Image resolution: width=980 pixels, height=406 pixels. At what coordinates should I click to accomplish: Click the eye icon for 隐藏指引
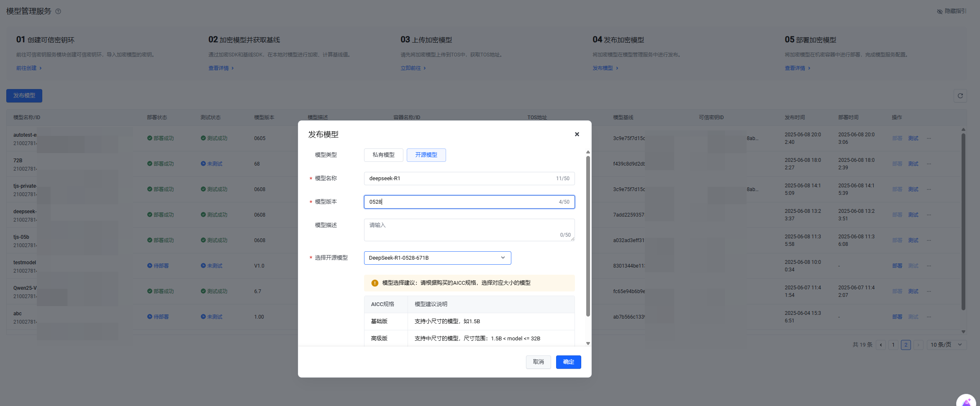pyautogui.click(x=940, y=11)
